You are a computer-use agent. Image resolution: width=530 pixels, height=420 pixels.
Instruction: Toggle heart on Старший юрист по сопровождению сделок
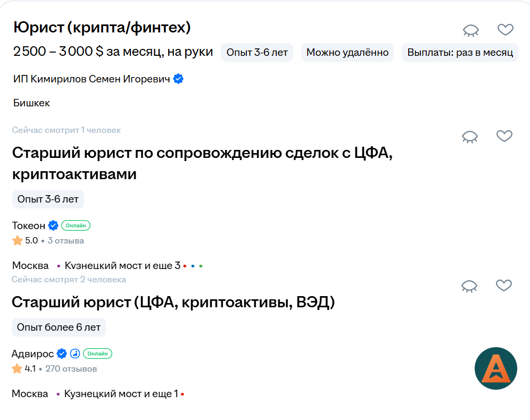[x=504, y=136]
